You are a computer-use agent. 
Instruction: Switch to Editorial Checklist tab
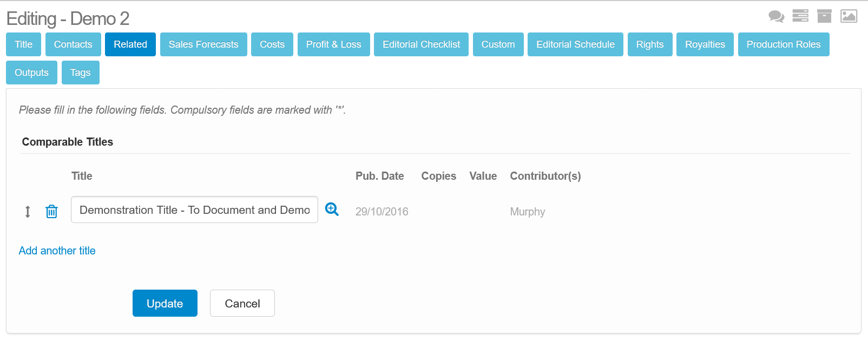(x=421, y=44)
